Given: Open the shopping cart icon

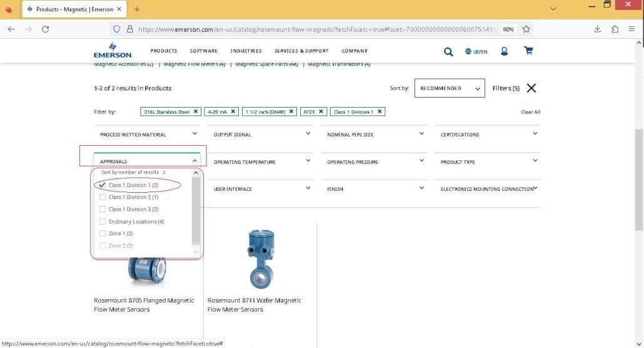Looking at the screenshot, I should pyautogui.click(x=528, y=51).
